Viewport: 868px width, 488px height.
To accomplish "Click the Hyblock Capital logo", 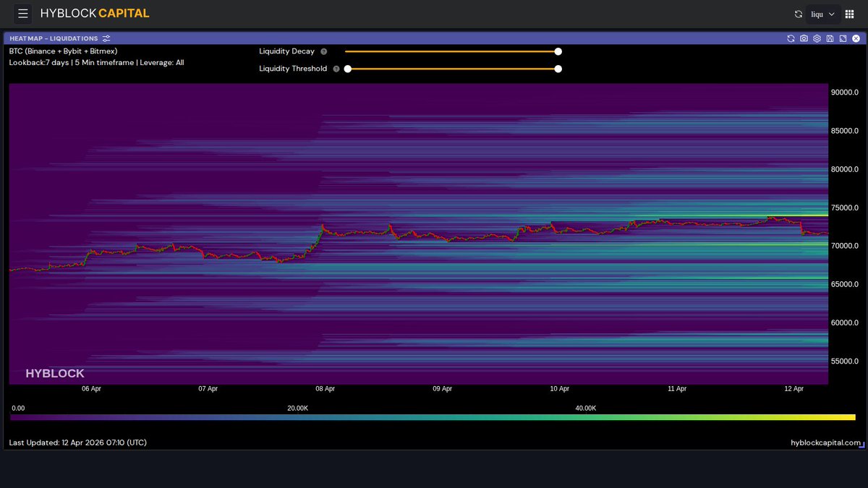I will [95, 14].
